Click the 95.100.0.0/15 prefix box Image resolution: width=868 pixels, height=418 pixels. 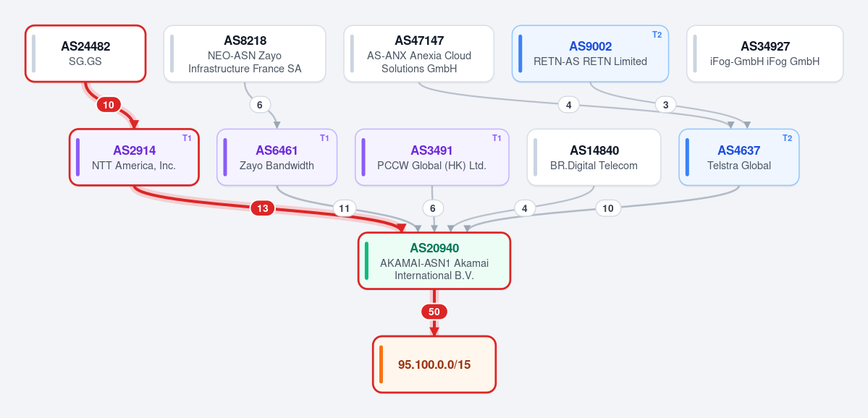434,364
